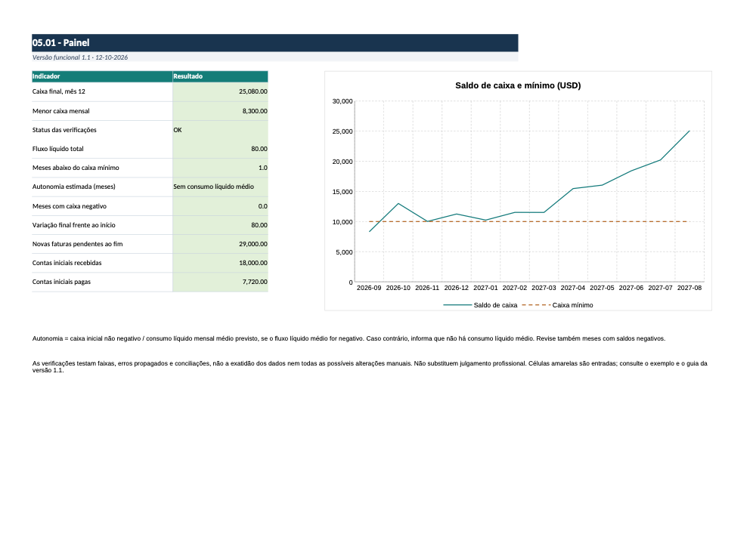The image size is (756, 534).
Task: Select the value 18,000.00
Action: click(x=253, y=263)
